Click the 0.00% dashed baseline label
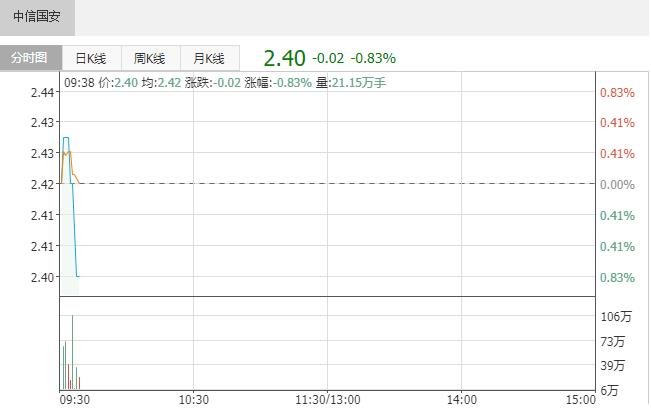Image resolution: width=651 pixels, height=419 pixels. (617, 184)
